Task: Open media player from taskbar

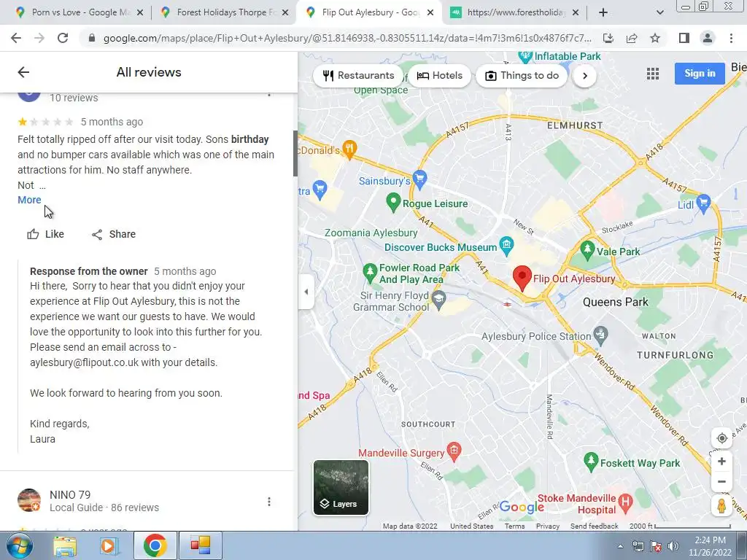Action: (x=108, y=545)
